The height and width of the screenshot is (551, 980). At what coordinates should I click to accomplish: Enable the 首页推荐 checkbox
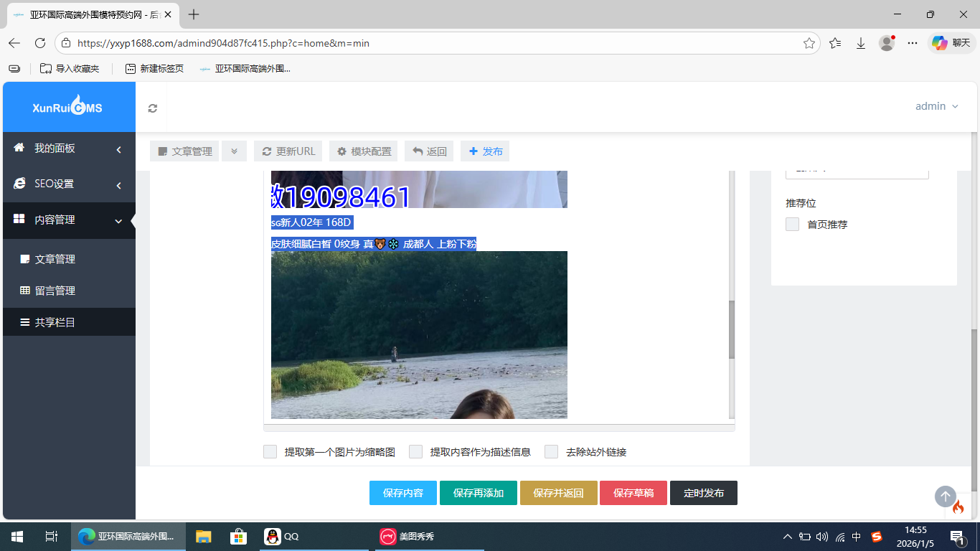(x=792, y=225)
